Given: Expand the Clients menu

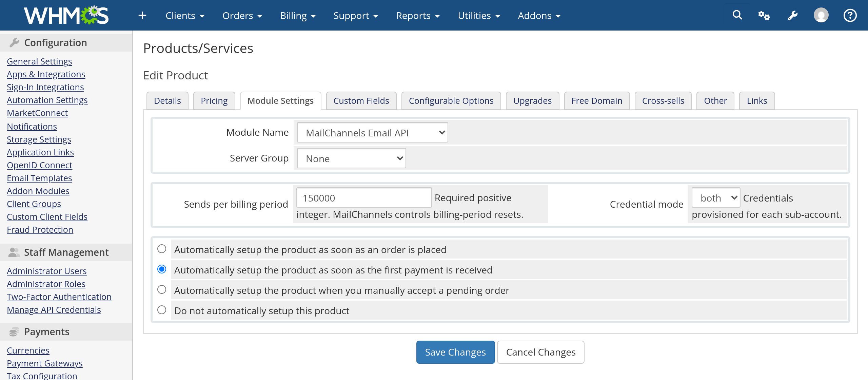Looking at the screenshot, I should [x=185, y=16].
